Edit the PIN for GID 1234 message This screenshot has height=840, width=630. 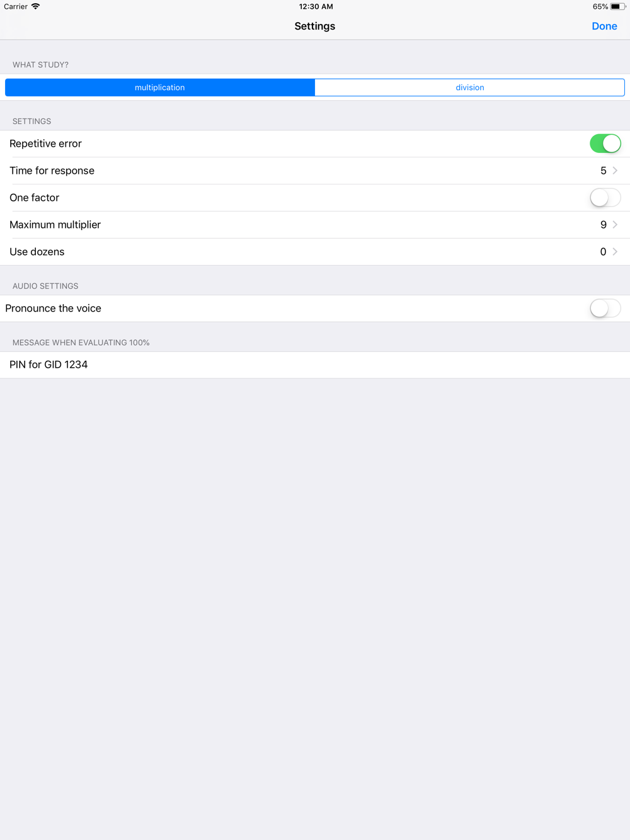315,365
